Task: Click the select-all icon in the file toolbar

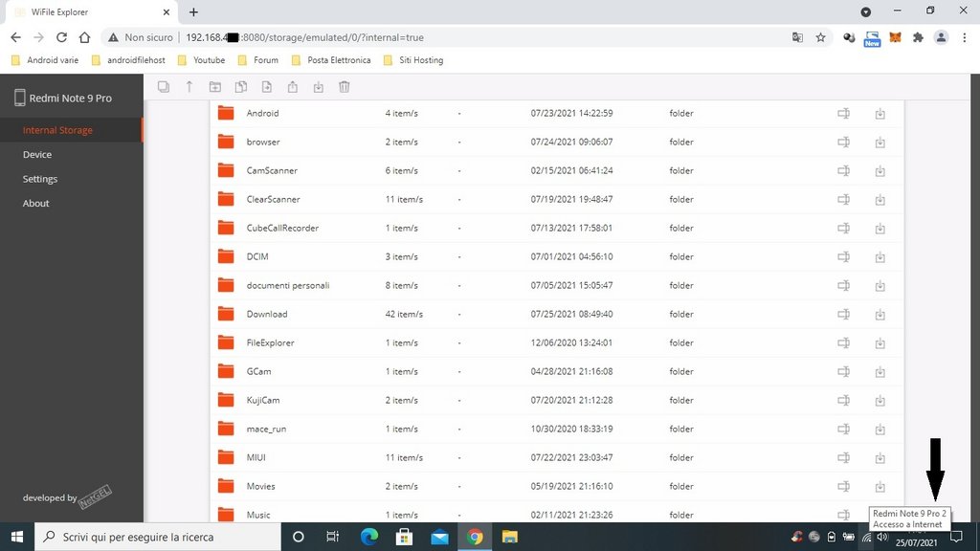Action: (x=163, y=87)
